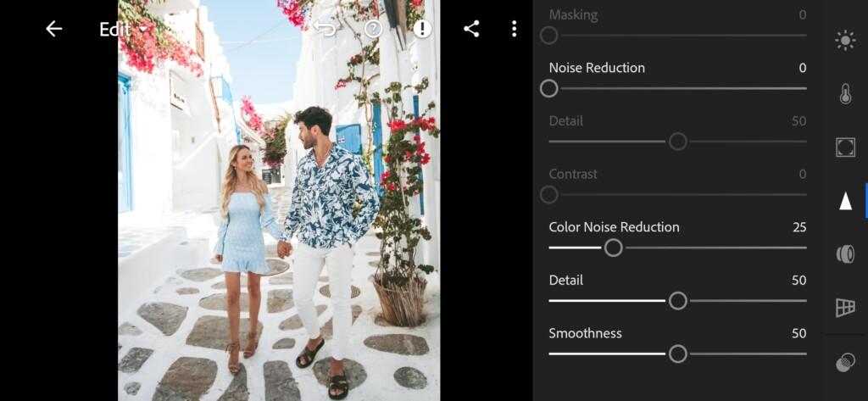
Task: Open the Profiles overlapping circles icon
Action: click(845, 362)
